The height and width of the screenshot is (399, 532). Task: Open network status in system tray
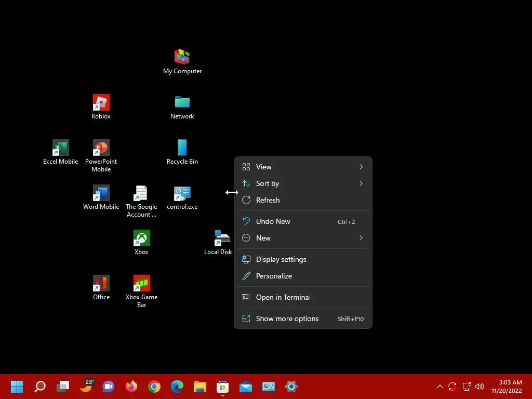(x=467, y=387)
